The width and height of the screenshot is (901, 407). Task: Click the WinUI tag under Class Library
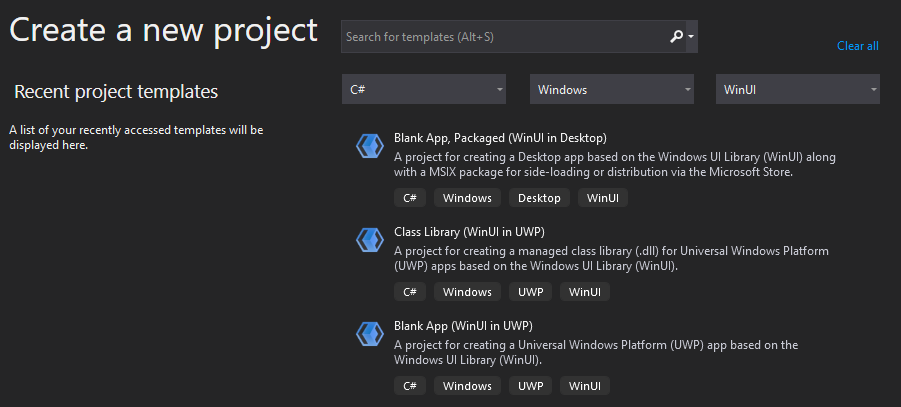(x=585, y=292)
